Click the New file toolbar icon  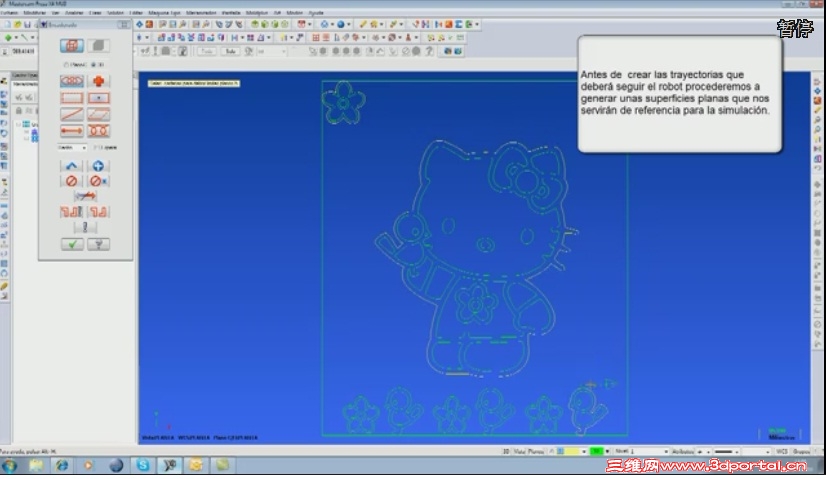tap(7, 24)
